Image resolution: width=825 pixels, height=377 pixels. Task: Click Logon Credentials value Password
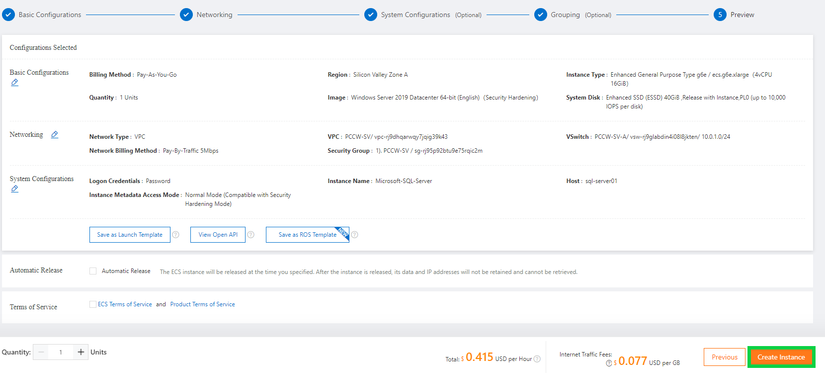158,181
